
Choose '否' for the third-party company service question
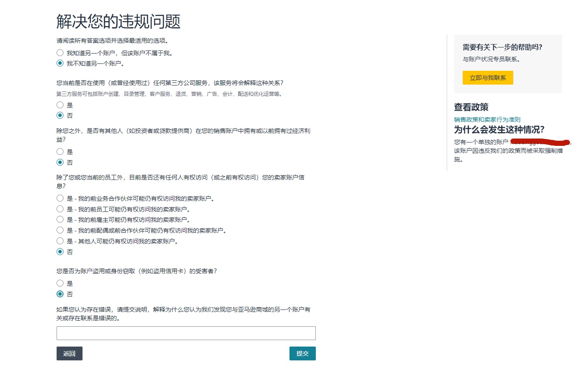(x=60, y=115)
